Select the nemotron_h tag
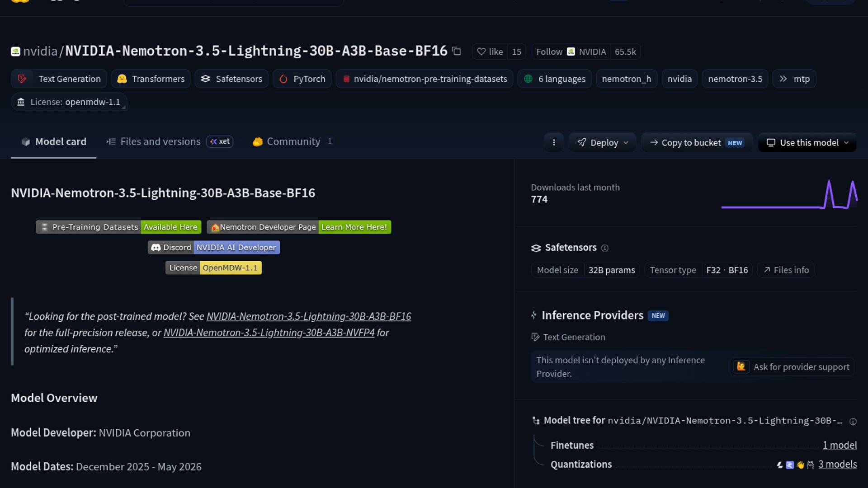 point(627,79)
